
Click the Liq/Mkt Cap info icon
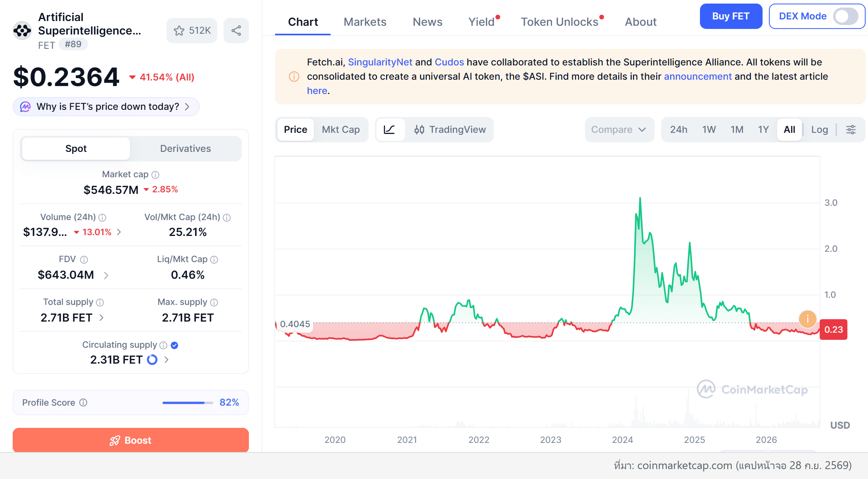[214, 260]
